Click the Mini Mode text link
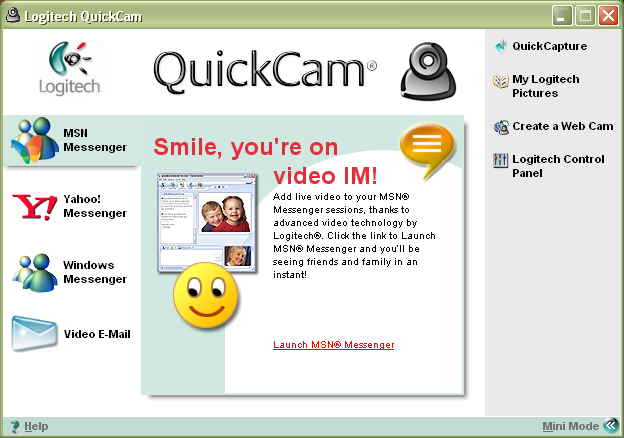624x438 pixels. [570, 427]
